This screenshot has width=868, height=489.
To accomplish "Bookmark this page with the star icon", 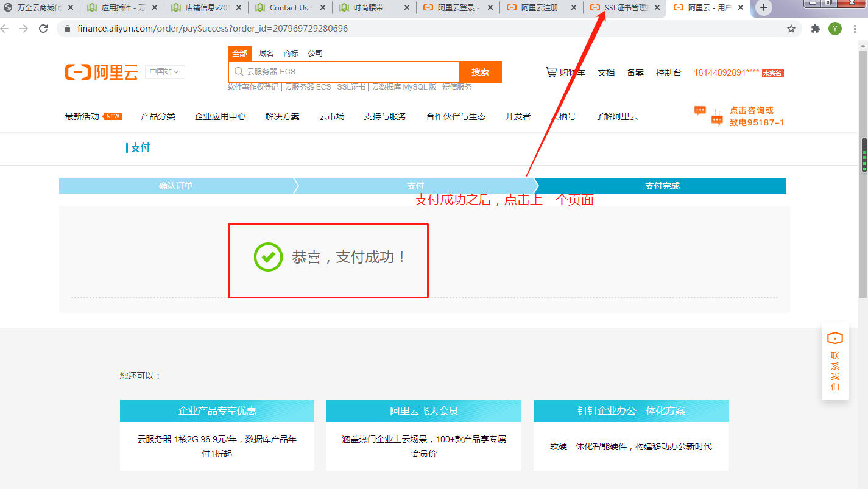I will (x=791, y=29).
